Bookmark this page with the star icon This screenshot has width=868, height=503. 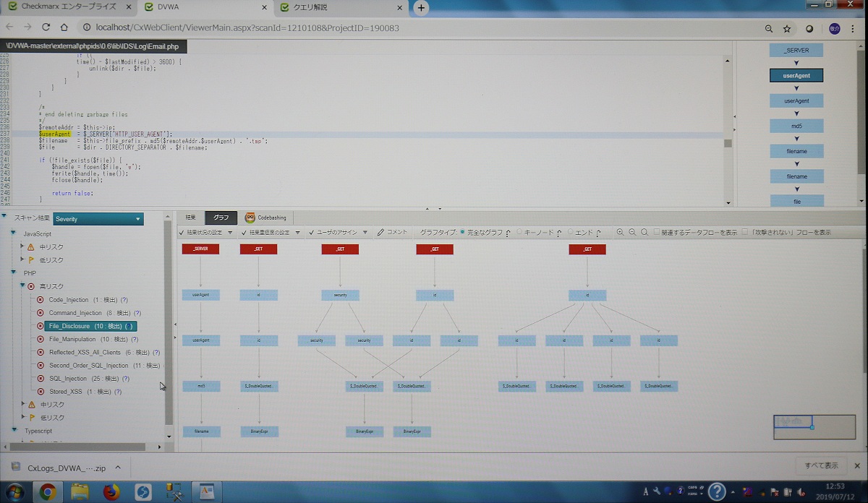[786, 29]
